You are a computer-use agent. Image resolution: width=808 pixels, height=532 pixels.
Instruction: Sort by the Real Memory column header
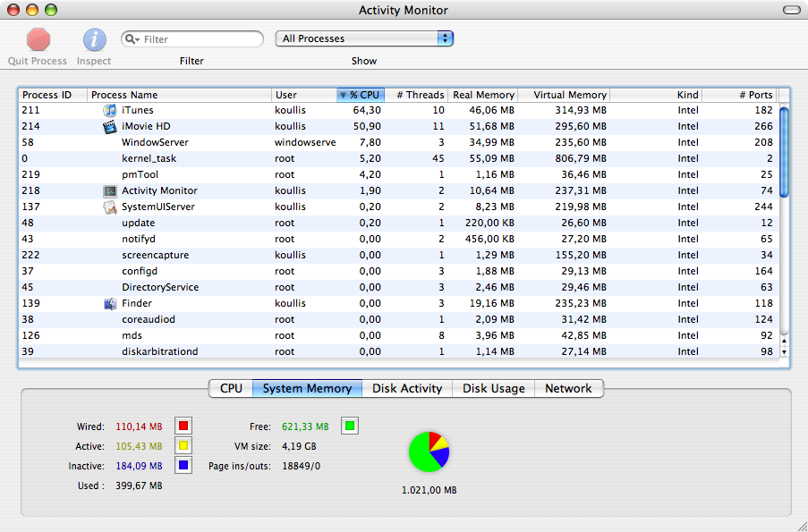[x=483, y=95]
